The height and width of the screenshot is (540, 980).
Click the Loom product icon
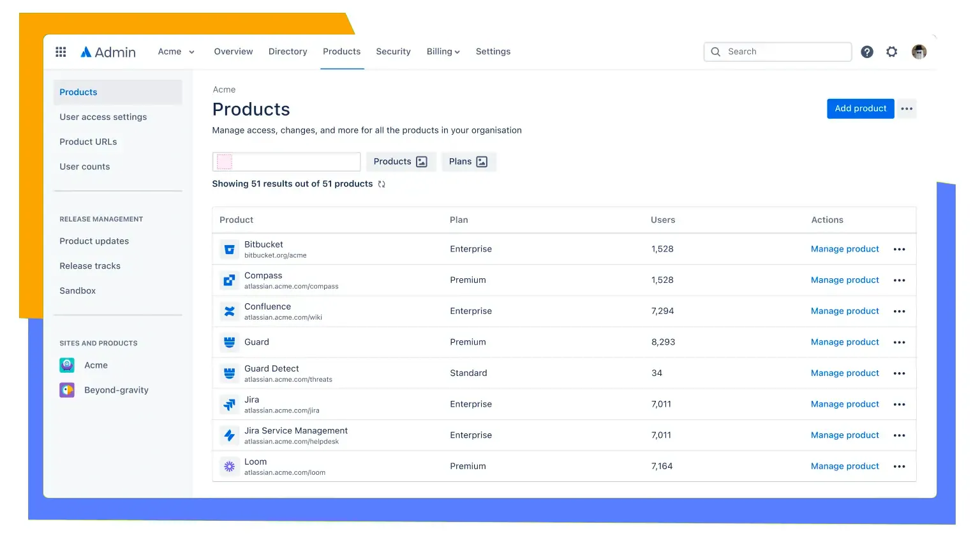229,467
